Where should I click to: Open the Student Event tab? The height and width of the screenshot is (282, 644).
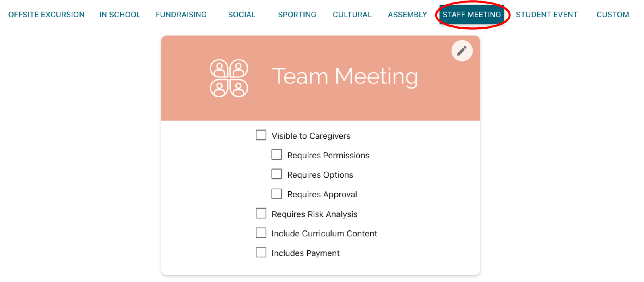pyautogui.click(x=547, y=15)
